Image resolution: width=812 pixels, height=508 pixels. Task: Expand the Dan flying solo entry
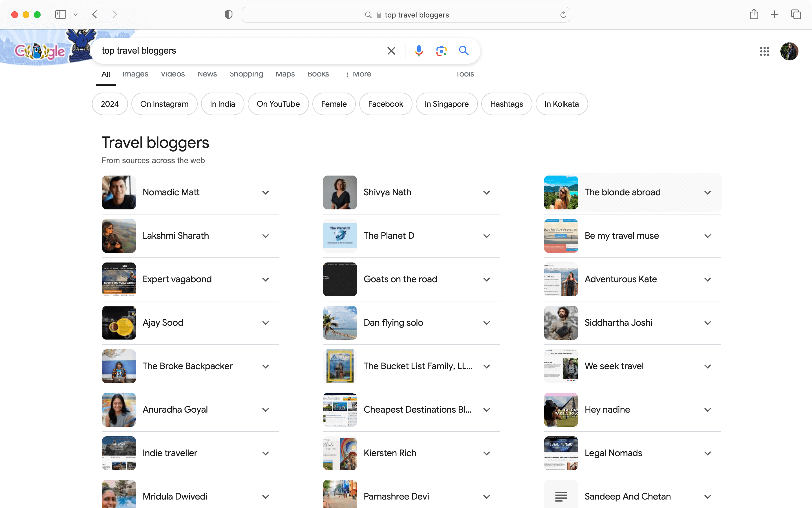pyautogui.click(x=487, y=323)
